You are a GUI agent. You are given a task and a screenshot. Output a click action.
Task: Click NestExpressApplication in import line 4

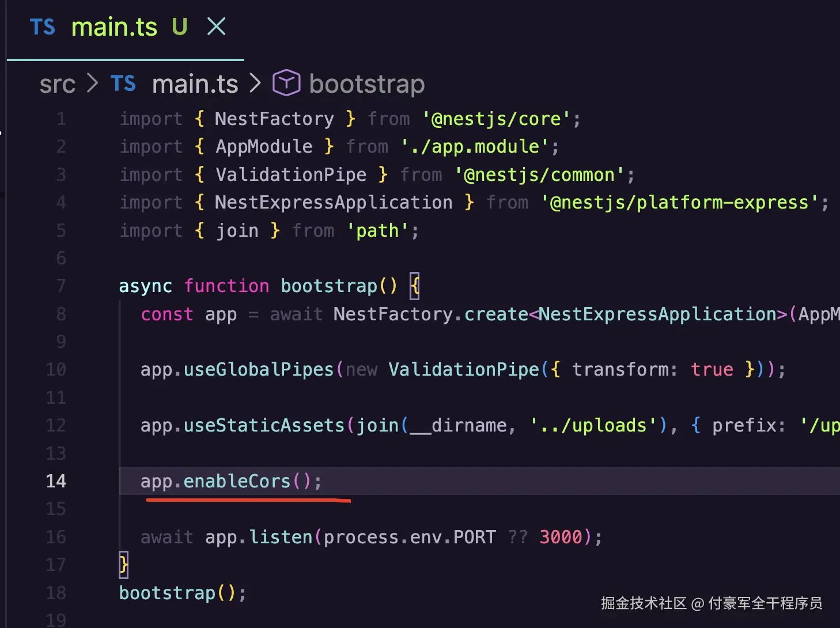(x=334, y=203)
